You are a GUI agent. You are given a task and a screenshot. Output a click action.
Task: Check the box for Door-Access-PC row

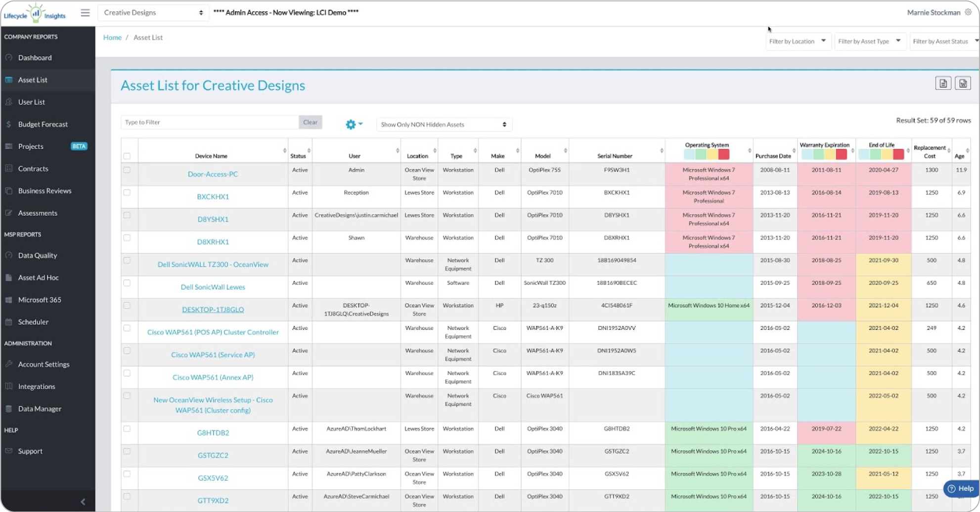click(127, 170)
